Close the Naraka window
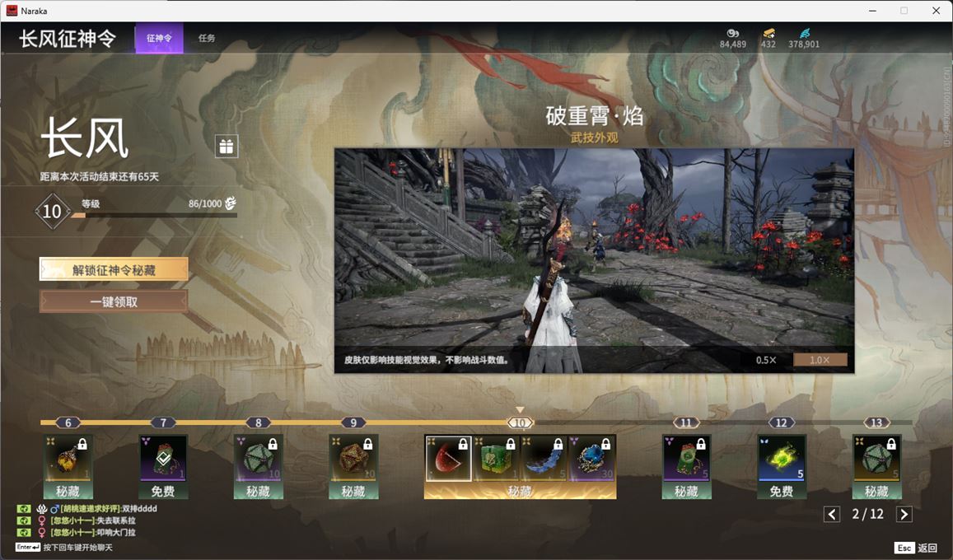 [x=936, y=11]
